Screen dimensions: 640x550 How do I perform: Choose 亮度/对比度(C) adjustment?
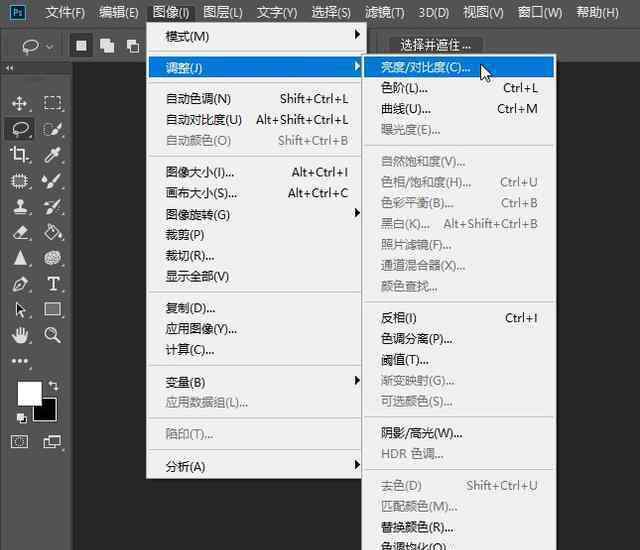tap(459, 67)
